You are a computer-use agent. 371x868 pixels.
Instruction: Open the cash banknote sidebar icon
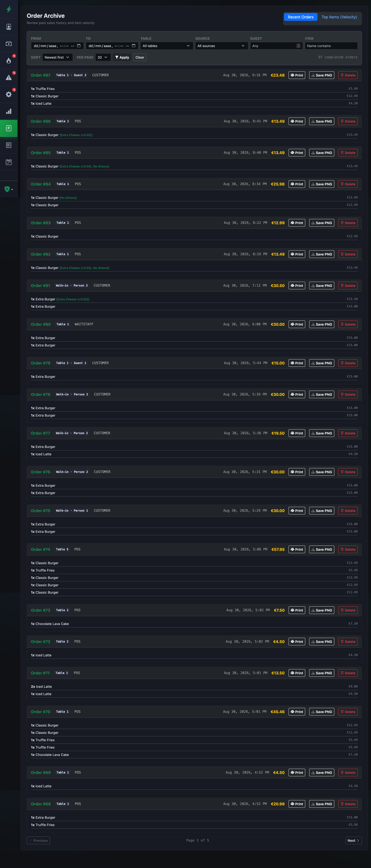click(9, 44)
